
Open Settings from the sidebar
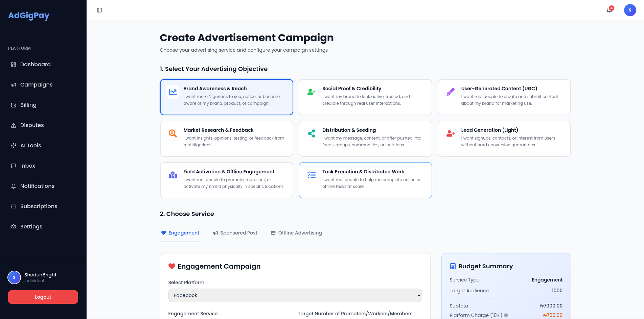(43, 227)
